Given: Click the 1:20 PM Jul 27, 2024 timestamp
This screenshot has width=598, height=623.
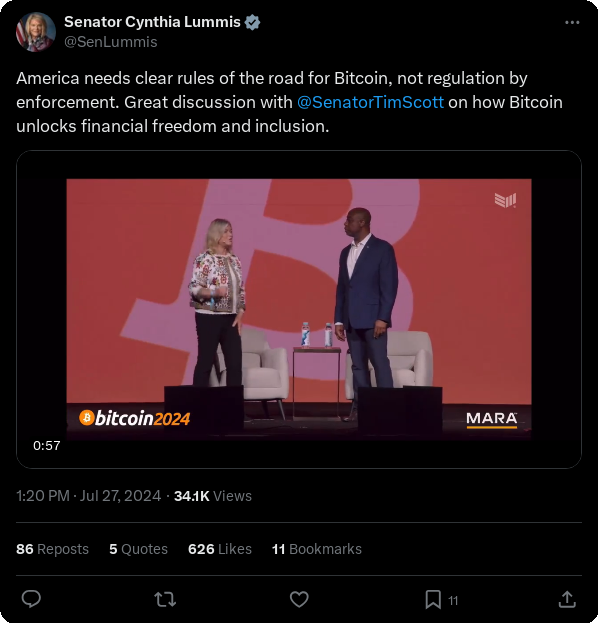Looking at the screenshot, I should click(x=89, y=496).
